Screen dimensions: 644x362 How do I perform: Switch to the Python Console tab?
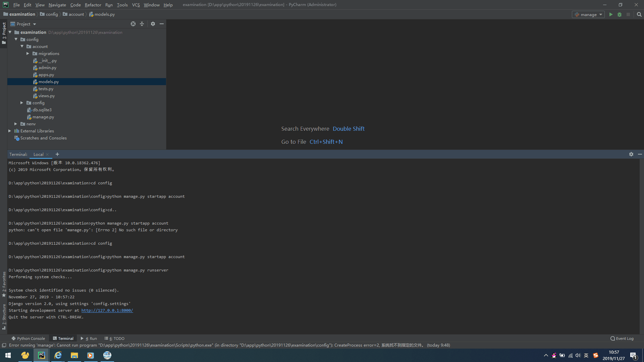28,339
